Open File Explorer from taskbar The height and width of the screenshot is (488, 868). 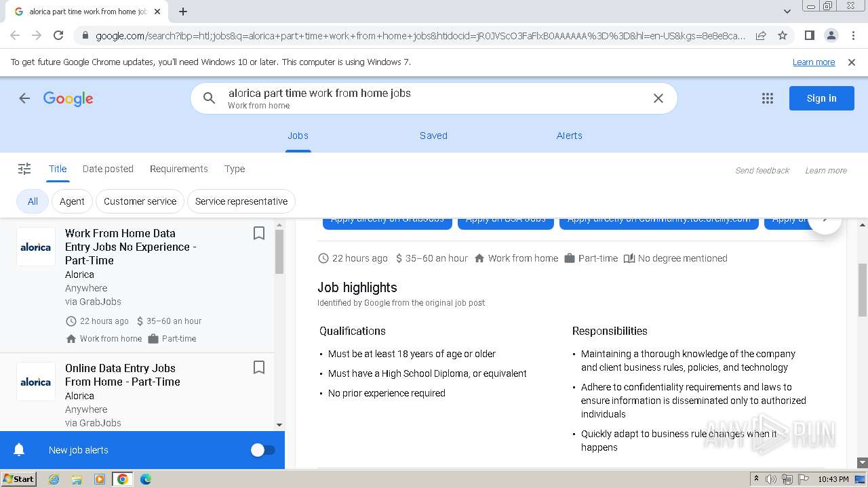77,479
